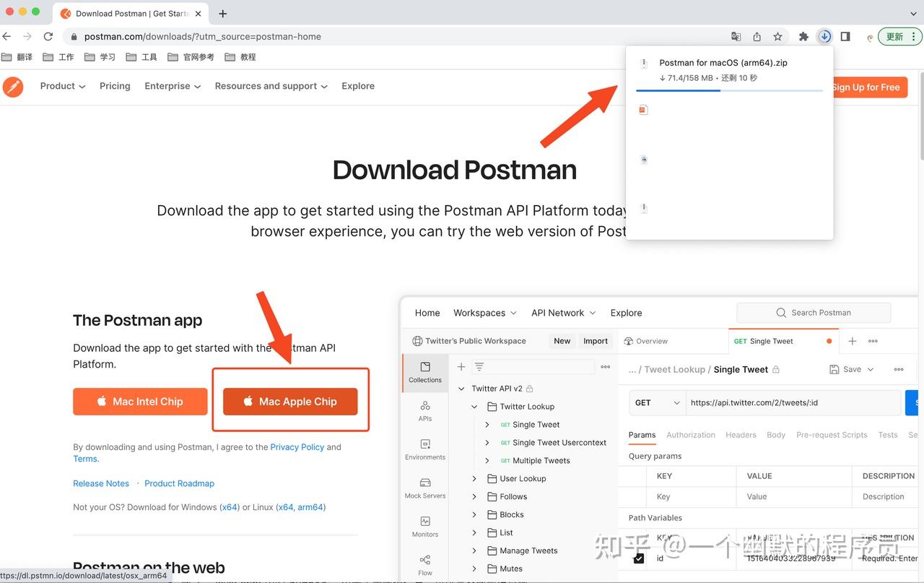Open the Flow sidebar icon
This screenshot has width=924, height=583.
pyautogui.click(x=424, y=563)
